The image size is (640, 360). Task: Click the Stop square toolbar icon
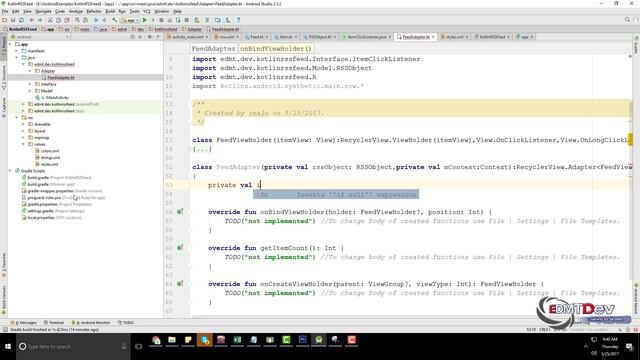(x=187, y=20)
